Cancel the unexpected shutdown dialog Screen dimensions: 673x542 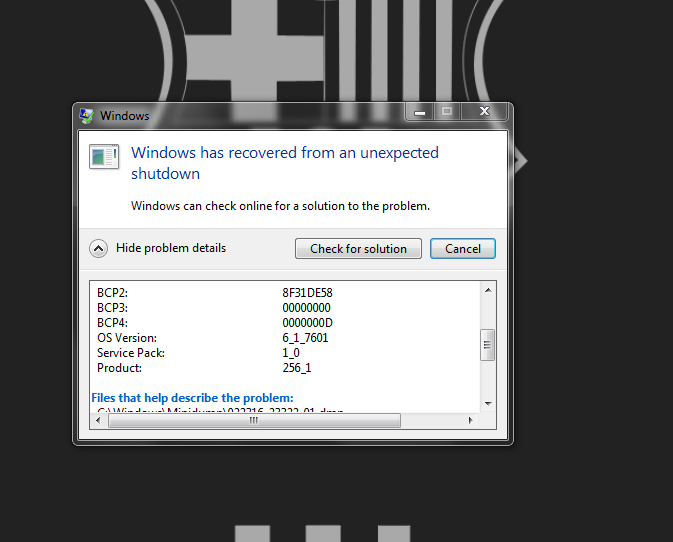click(x=462, y=249)
